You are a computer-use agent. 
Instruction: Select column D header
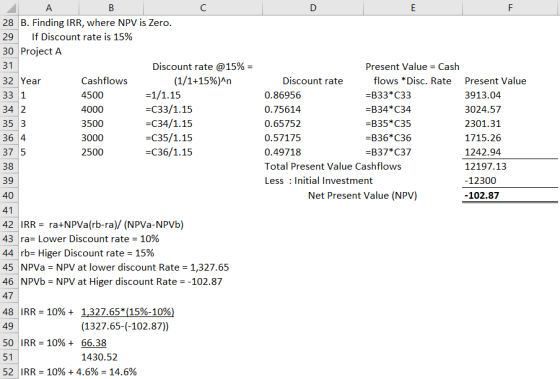(313, 8)
